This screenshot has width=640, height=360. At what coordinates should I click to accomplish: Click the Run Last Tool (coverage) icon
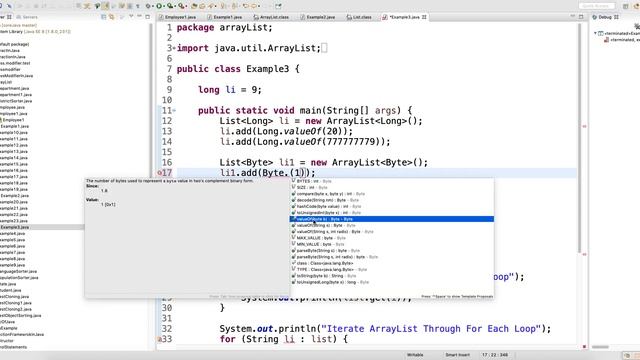click(x=170, y=6)
